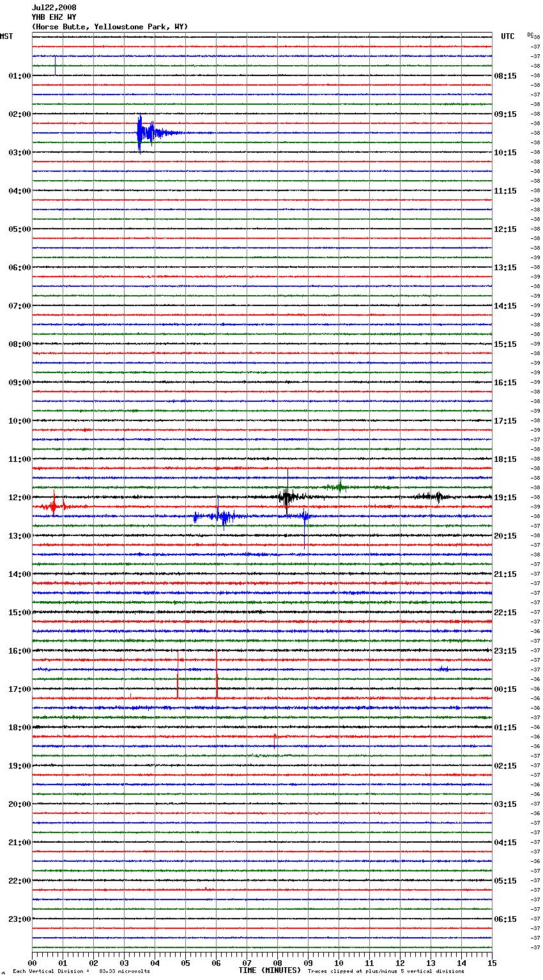Click the DC offset column header
This screenshot has width=543, height=980.
point(530,34)
